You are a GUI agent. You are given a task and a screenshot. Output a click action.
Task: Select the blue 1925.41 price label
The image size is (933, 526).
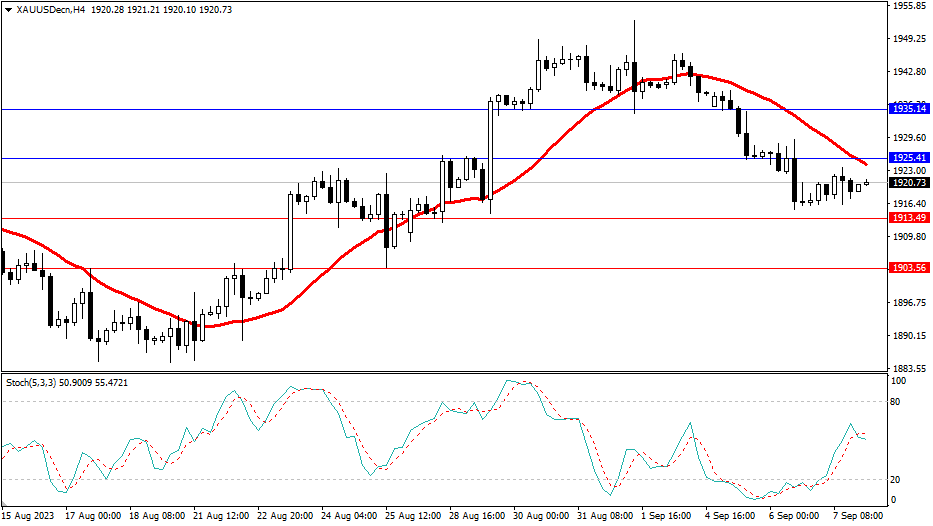coord(909,158)
